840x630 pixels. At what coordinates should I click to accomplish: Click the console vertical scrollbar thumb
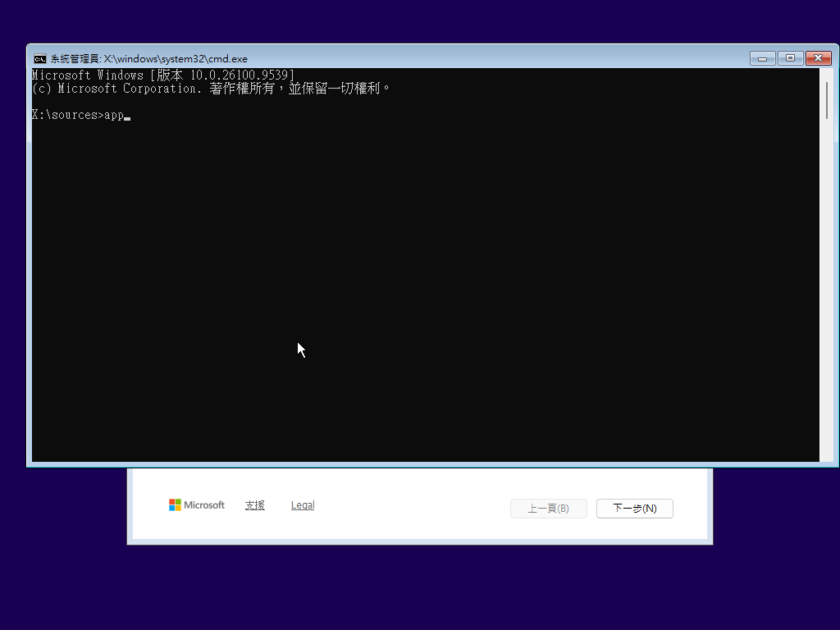tap(827, 100)
